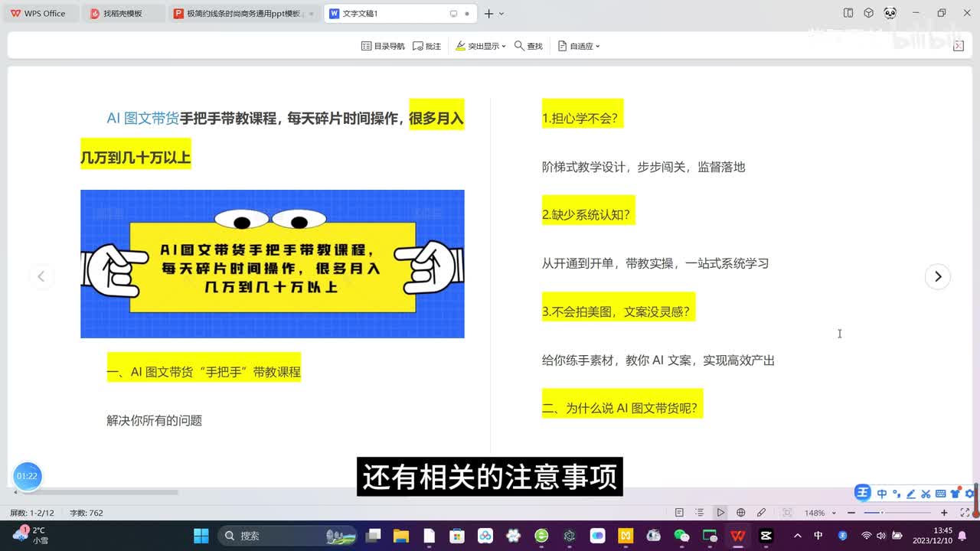The width and height of the screenshot is (980, 551).
Task: Open the 目录导航 navigation pane
Action: click(x=383, y=46)
